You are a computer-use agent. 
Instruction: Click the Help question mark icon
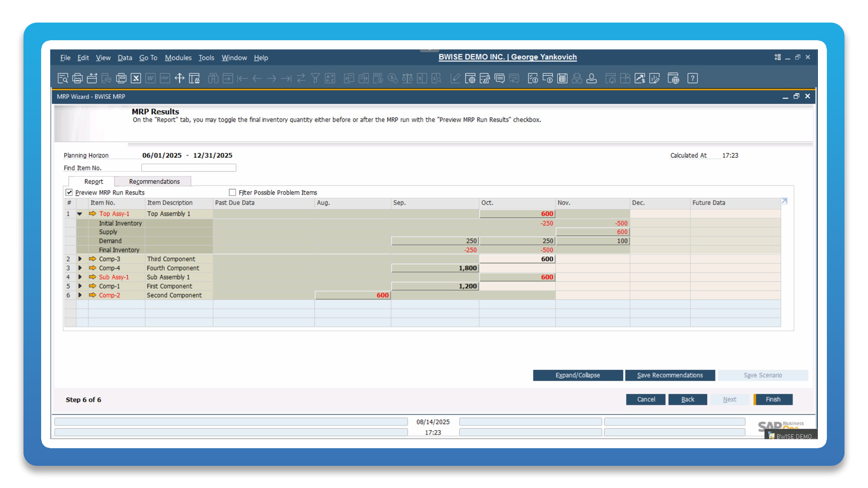click(693, 78)
